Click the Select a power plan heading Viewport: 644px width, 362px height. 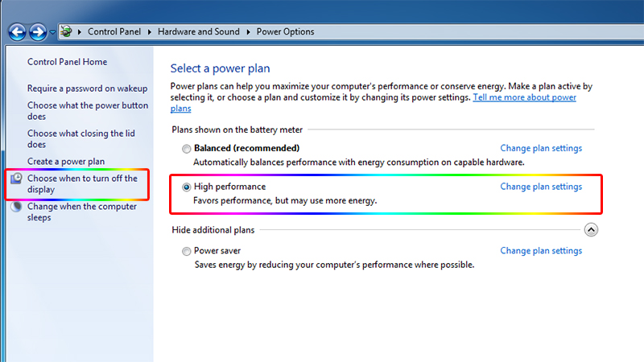[x=220, y=68]
